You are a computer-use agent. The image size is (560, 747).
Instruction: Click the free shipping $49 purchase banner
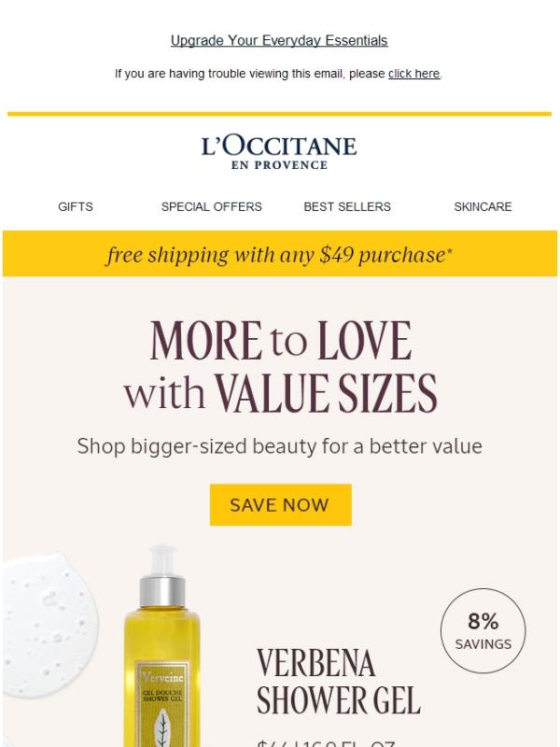coord(280,254)
